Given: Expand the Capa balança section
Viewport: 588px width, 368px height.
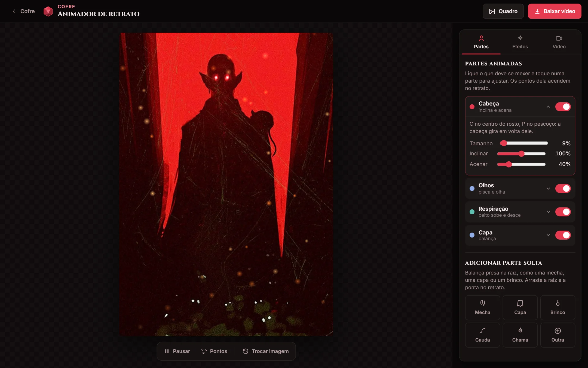Looking at the screenshot, I should pos(548,235).
